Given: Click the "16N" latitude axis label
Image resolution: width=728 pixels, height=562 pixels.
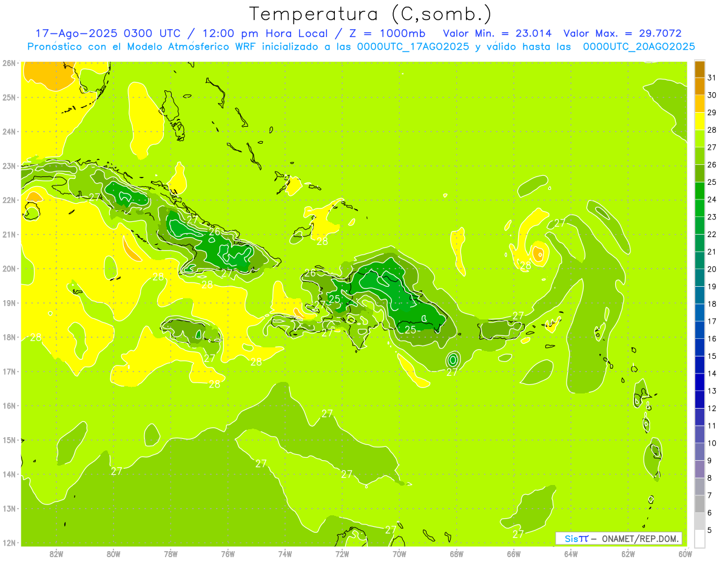Looking at the screenshot, I should coord(9,406).
